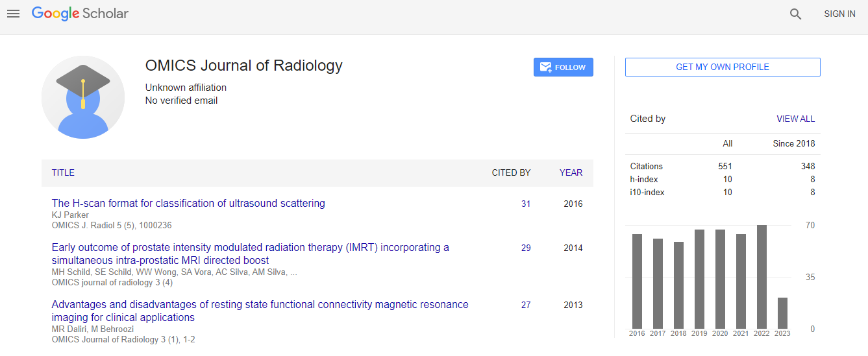
Task: Click the Sign In link
Action: point(839,14)
